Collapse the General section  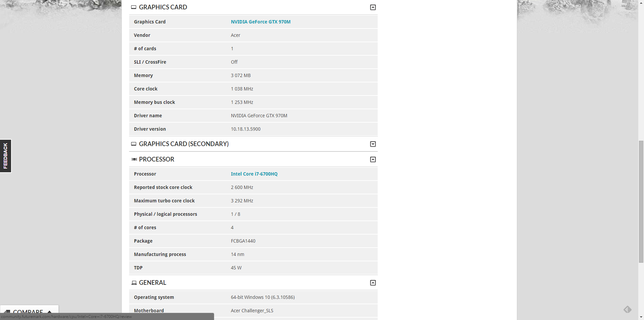click(373, 283)
